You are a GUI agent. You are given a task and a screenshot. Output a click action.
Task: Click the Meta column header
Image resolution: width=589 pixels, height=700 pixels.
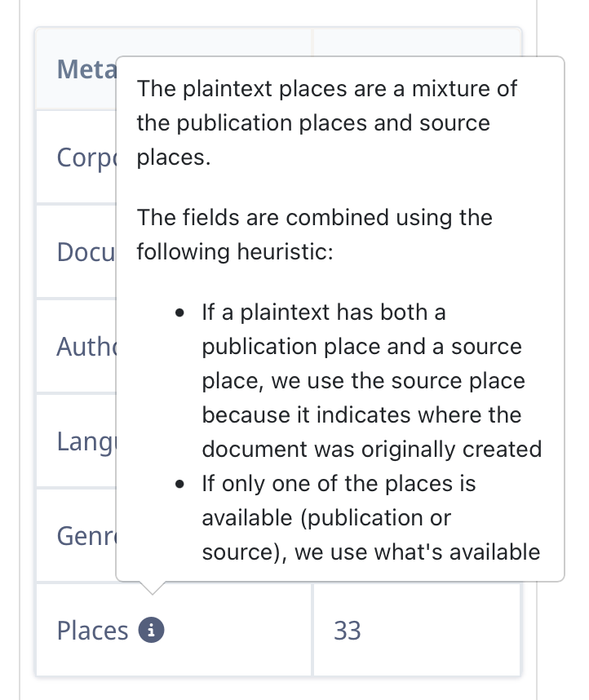tap(86, 69)
